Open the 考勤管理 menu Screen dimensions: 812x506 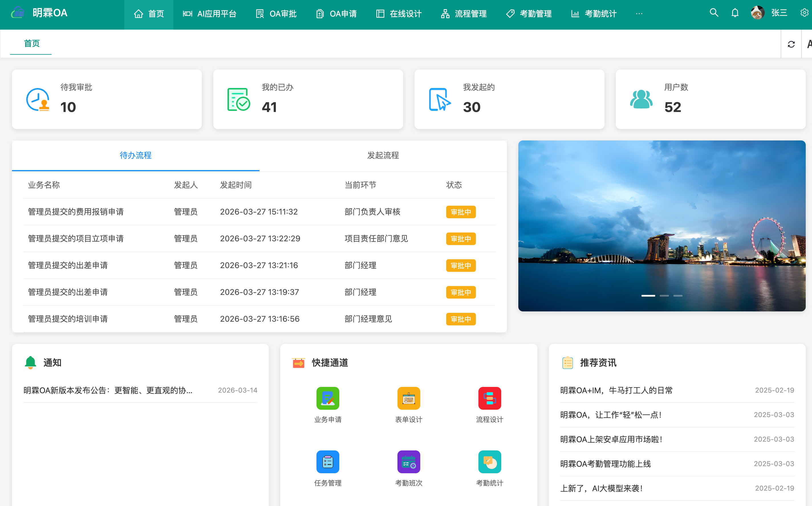[529, 14]
